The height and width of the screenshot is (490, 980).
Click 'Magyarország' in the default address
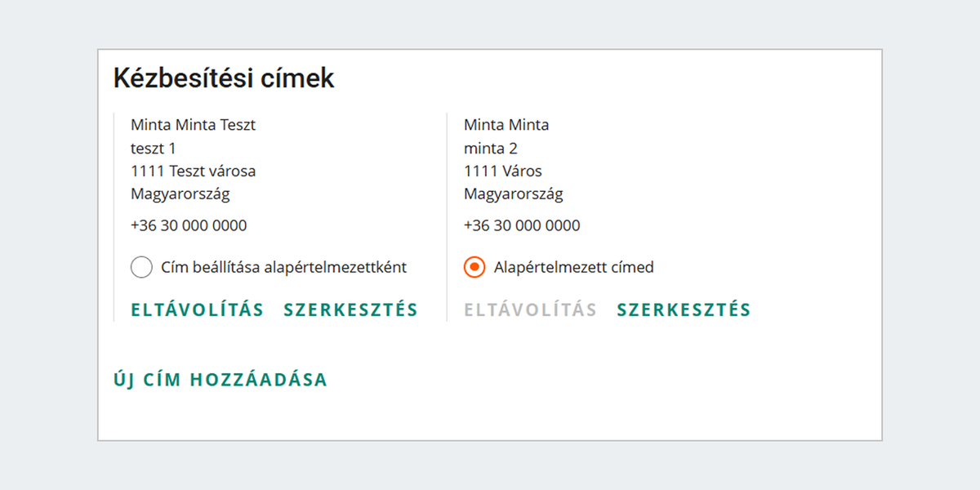tap(514, 194)
